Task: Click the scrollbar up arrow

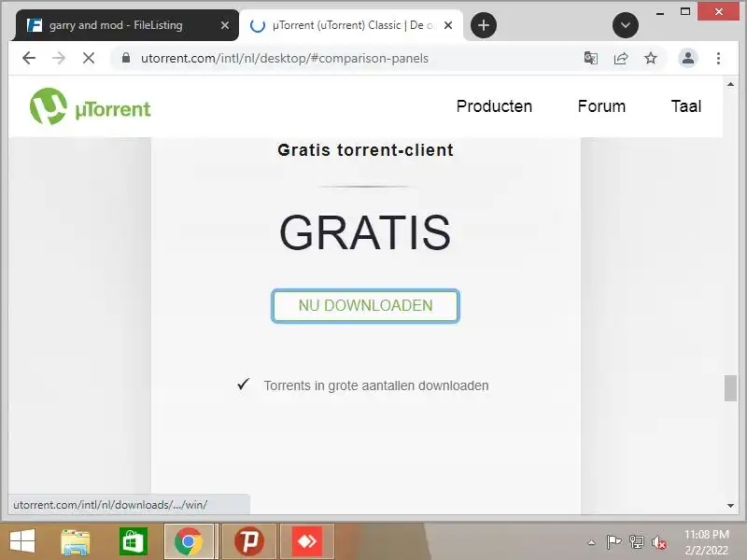Action: coord(730,84)
